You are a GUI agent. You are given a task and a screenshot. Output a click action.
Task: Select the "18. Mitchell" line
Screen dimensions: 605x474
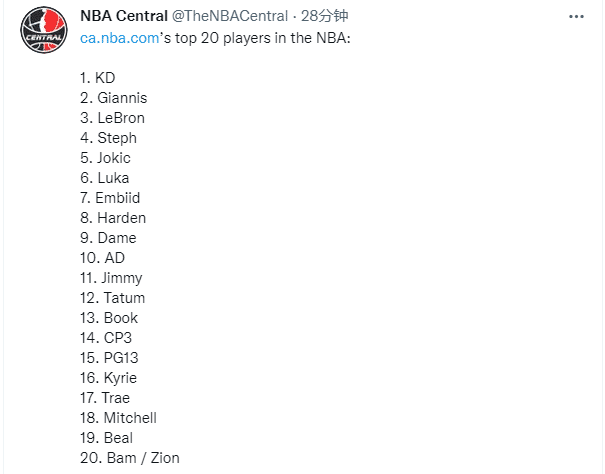coord(118,418)
